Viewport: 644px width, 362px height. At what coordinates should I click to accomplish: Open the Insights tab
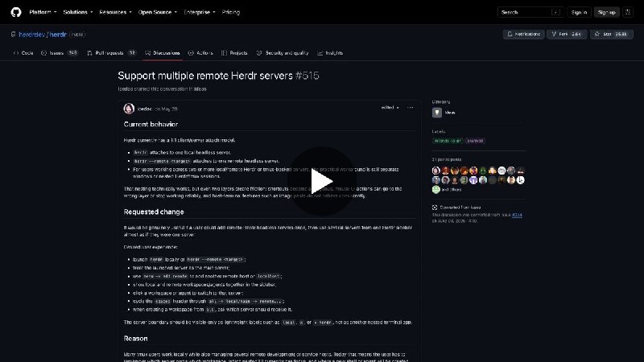(x=330, y=53)
